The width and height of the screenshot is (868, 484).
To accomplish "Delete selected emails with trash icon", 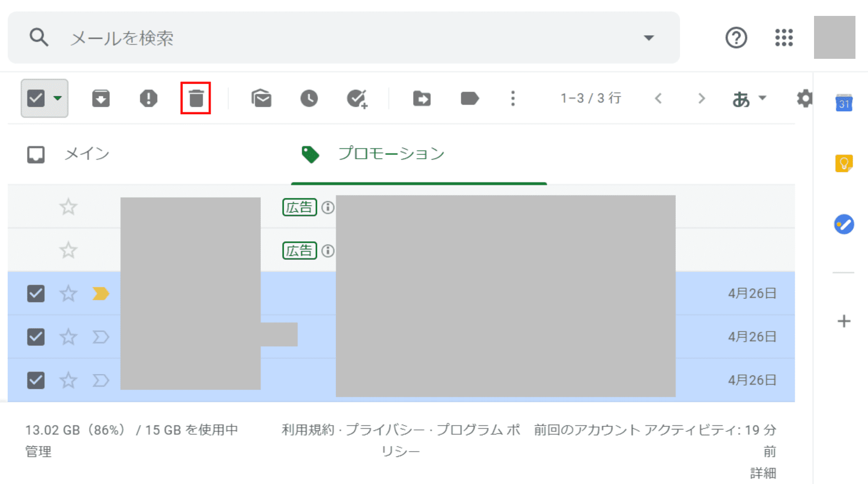I will coord(196,98).
